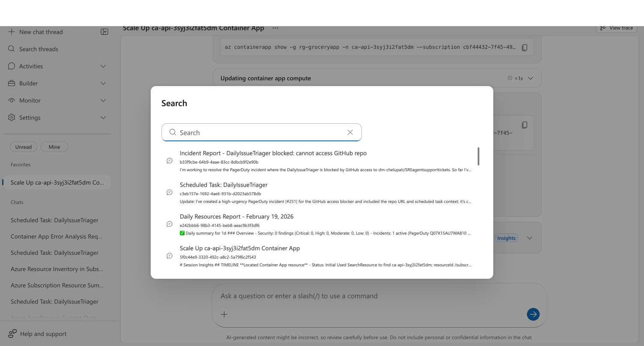Copy the az containerapp show command
This screenshot has height=346, width=644.
pyautogui.click(x=525, y=47)
